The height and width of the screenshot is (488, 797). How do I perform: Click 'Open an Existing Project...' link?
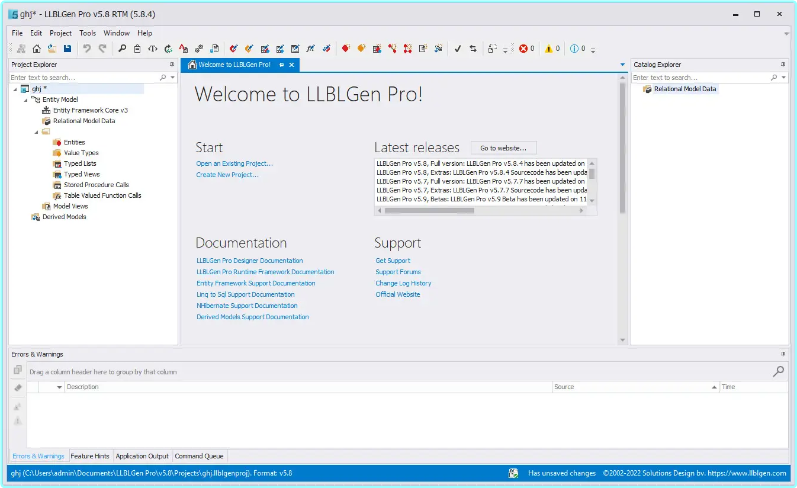pos(234,164)
